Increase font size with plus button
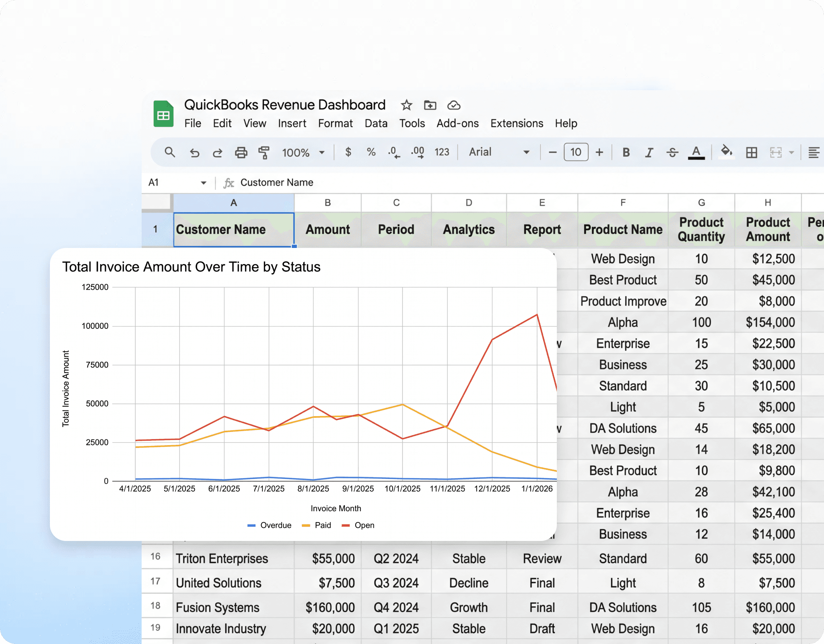The image size is (824, 644). click(599, 152)
